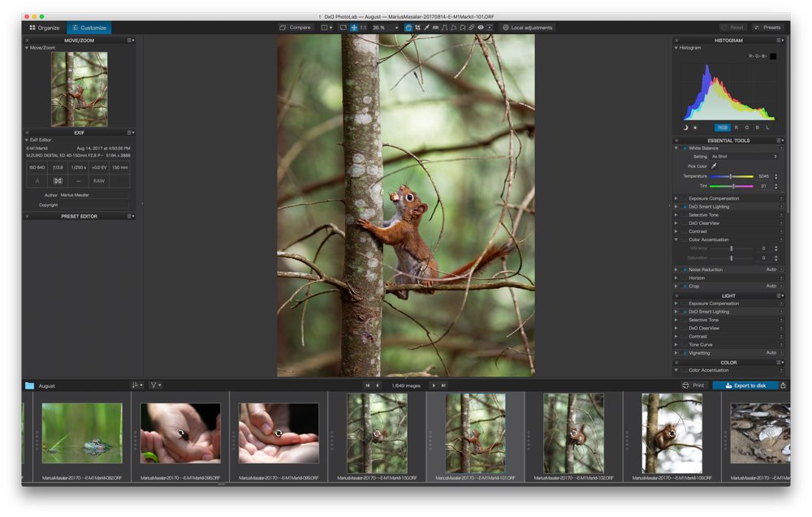Expand the Horizon tool

676,278
